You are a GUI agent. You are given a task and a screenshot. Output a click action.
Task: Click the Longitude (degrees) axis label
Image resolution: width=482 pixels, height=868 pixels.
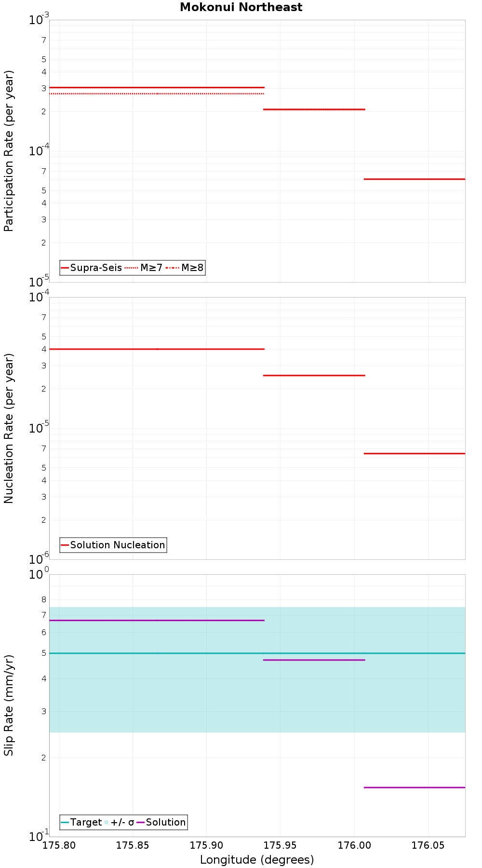257,859
